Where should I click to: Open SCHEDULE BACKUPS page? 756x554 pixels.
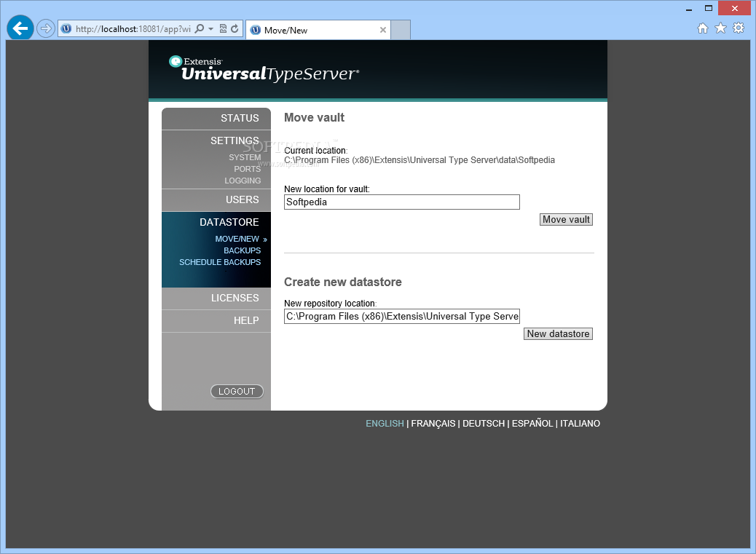point(220,262)
